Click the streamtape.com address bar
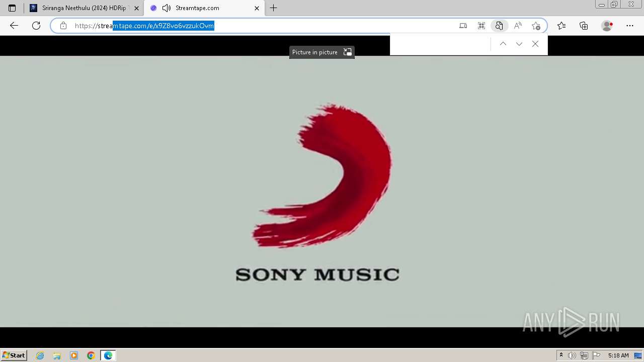 [262, 26]
